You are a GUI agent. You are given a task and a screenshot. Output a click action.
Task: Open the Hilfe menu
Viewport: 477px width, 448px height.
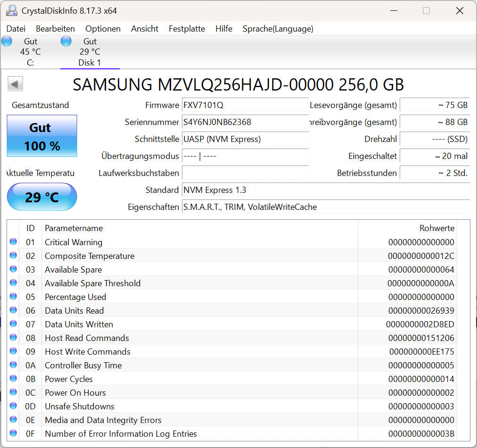[x=223, y=29]
